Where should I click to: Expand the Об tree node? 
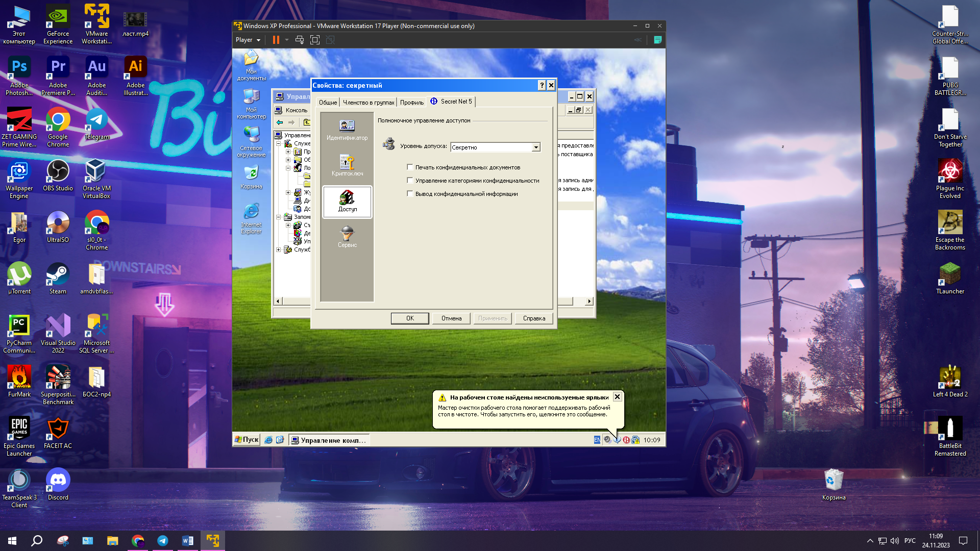tap(288, 160)
